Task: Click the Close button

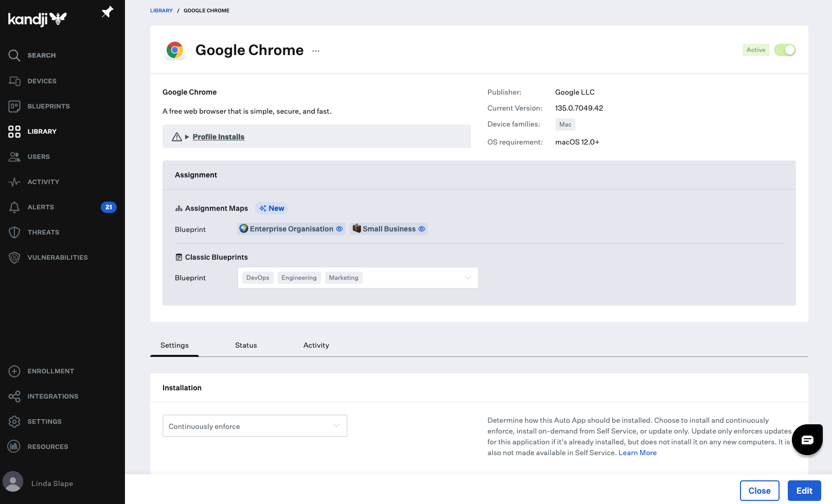Action: point(759,491)
